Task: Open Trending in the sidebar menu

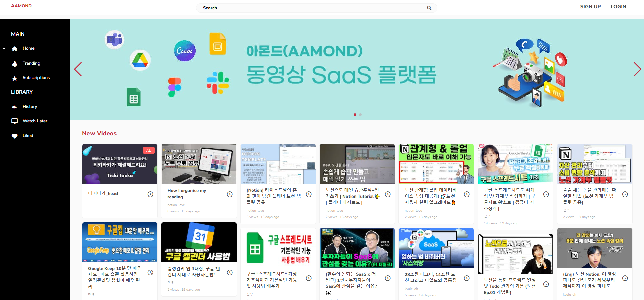Action: coord(31,63)
